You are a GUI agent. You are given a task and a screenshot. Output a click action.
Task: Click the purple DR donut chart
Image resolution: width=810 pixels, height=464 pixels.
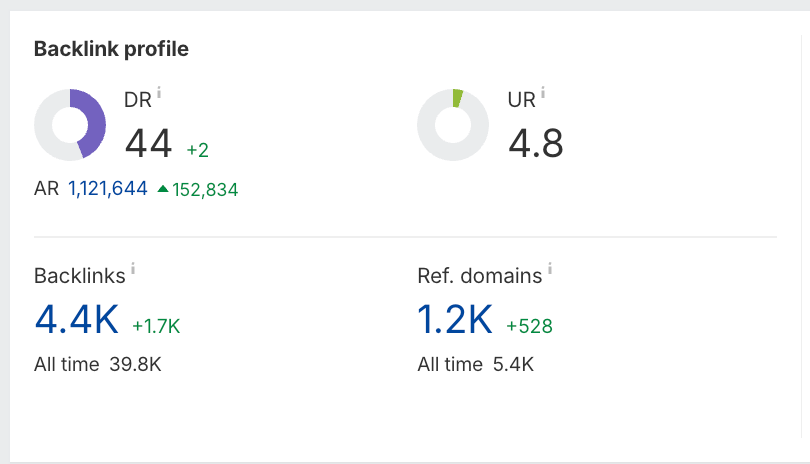(70, 125)
